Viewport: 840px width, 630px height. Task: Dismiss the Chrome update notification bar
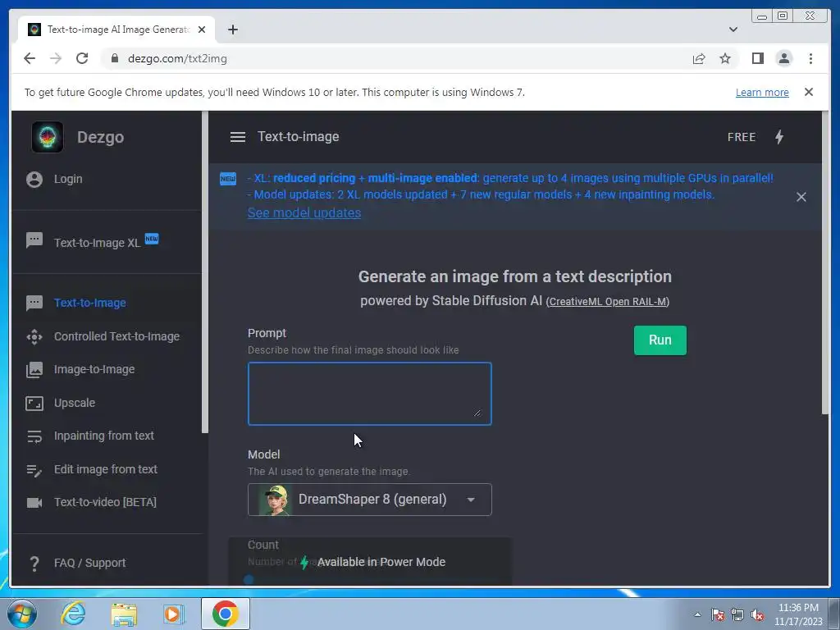coord(808,92)
